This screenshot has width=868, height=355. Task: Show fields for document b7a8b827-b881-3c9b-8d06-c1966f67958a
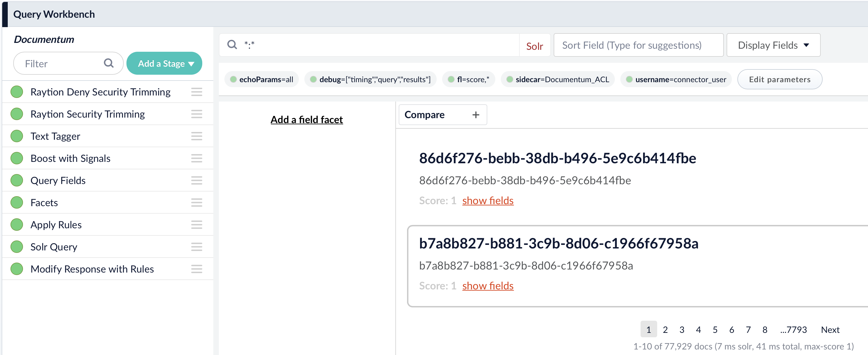tap(488, 285)
